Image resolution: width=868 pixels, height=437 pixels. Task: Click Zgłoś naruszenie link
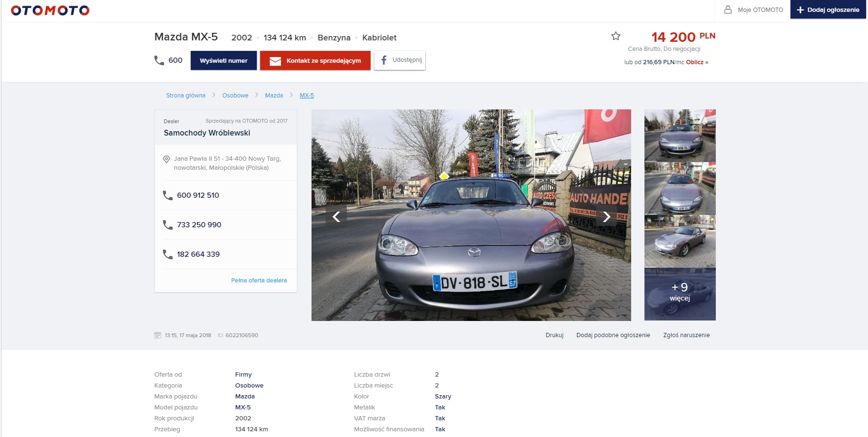coord(686,335)
